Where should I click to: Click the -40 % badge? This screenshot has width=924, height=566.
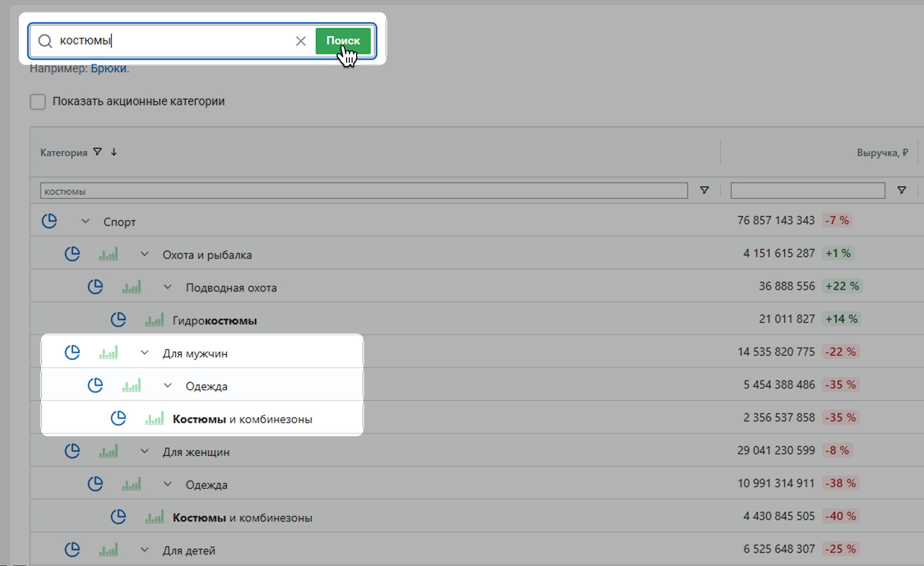[x=841, y=516]
